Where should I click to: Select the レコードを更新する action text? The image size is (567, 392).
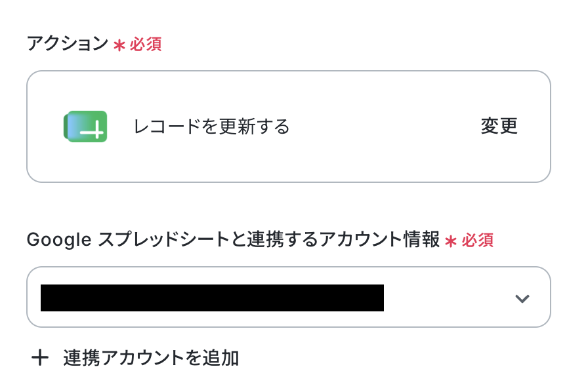(211, 127)
